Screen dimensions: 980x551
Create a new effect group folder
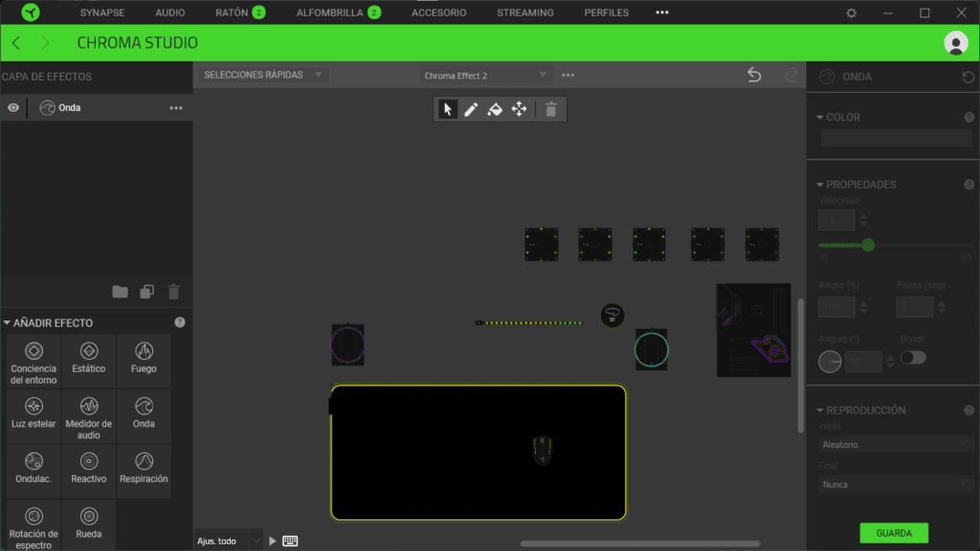[x=120, y=292]
